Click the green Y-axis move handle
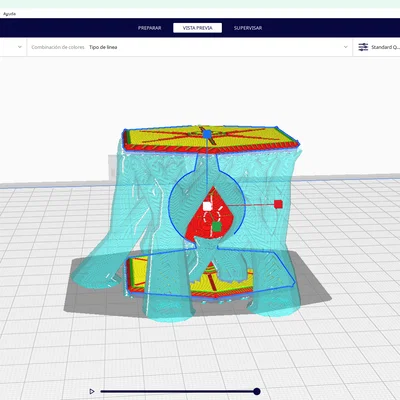Screen dimensions: 400x400 coord(217,227)
